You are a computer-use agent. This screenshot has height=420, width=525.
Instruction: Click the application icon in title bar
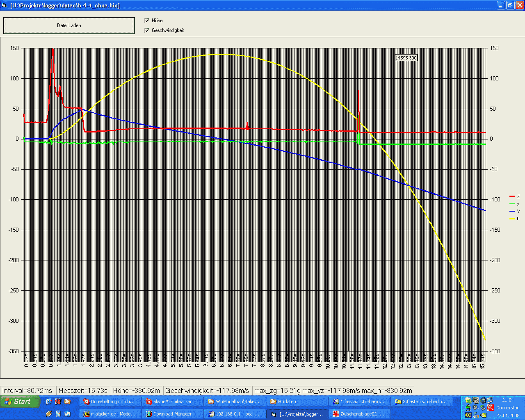(5, 5)
